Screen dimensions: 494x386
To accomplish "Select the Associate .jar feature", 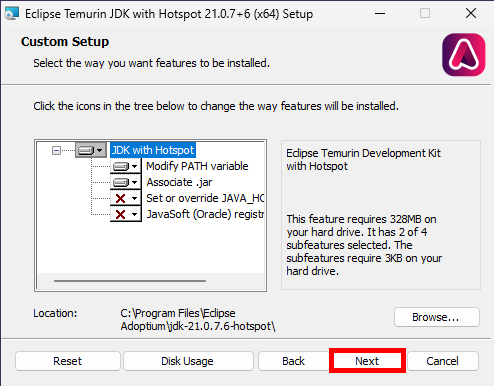I will pyautogui.click(x=179, y=182).
